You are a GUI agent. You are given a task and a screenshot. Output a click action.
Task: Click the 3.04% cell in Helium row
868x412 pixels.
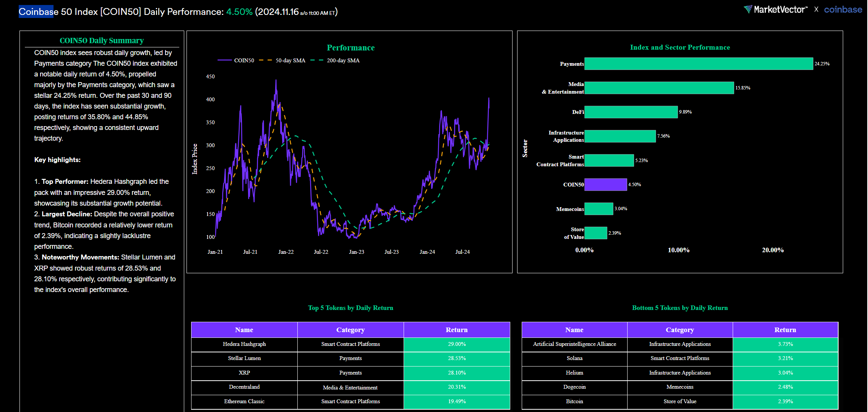785,373
